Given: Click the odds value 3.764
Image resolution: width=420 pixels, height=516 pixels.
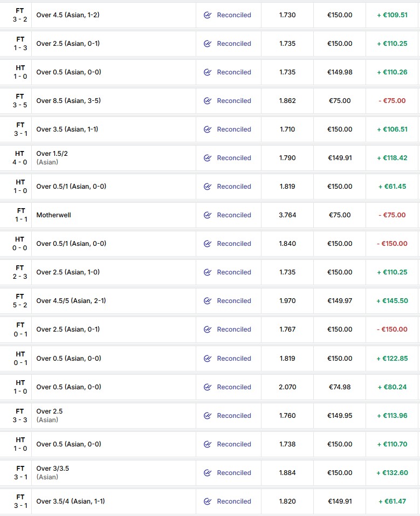Looking at the screenshot, I should pos(287,215).
